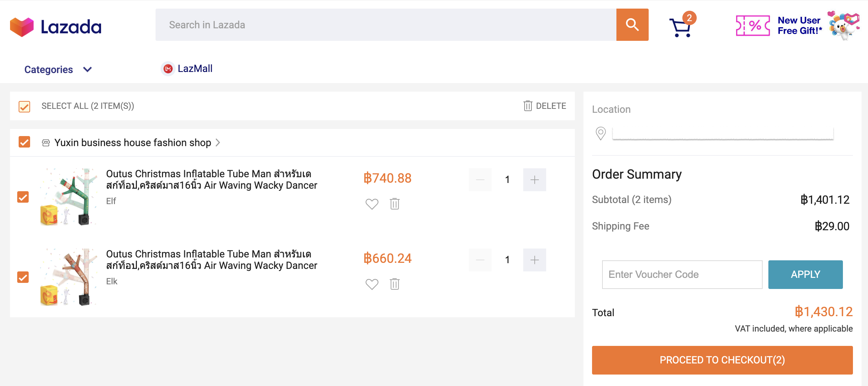Image resolution: width=868 pixels, height=386 pixels.
Task: Click the DELETE option at top
Action: 545,106
